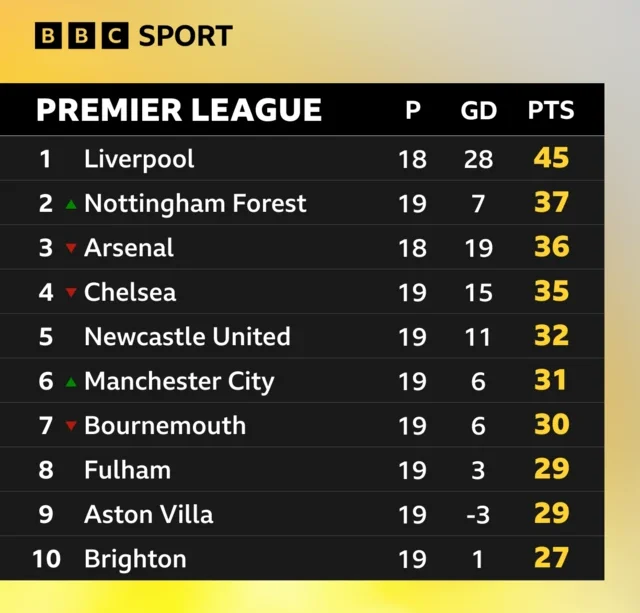Click the GD column header

click(478, 110)
